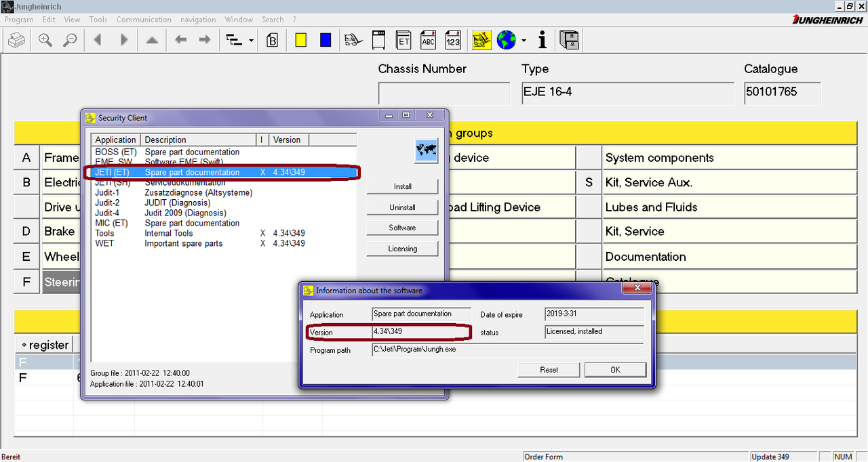The image size is (868, 462).
Task: Click the Version field showing 4.34\349
Action: [x=421, y=332]
